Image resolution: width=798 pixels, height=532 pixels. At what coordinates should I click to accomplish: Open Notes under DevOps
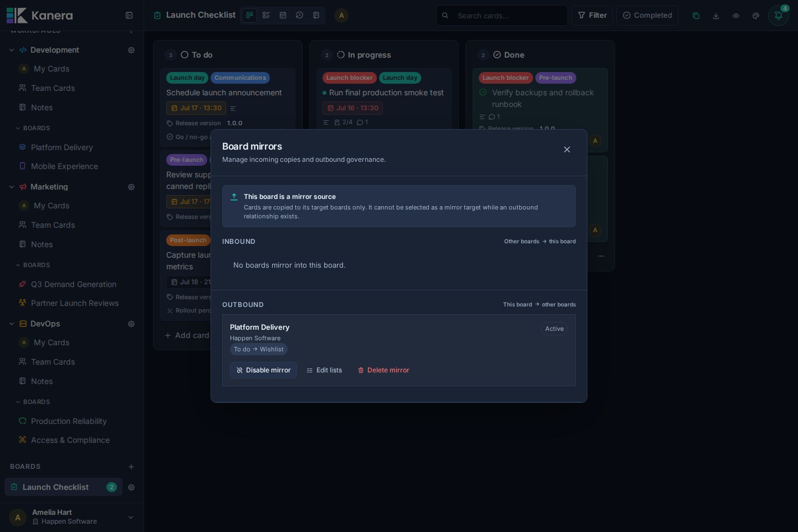pyautogui.click(x=42, y=381)
